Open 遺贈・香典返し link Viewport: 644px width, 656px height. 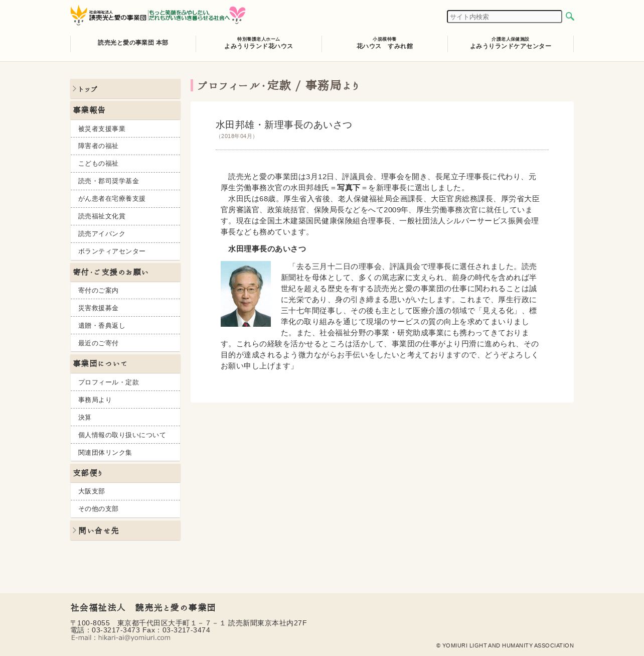click(x=125, y=326)
